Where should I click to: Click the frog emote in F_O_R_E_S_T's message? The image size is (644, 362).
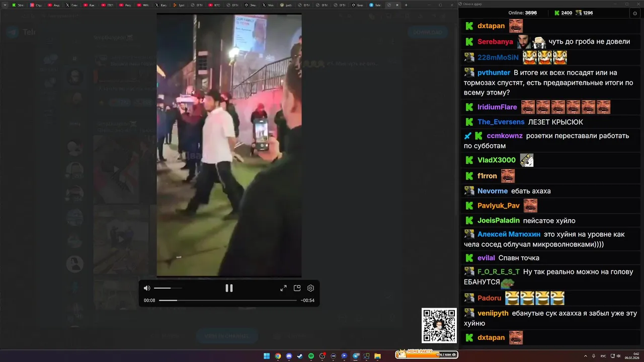(x=507, y=284)
